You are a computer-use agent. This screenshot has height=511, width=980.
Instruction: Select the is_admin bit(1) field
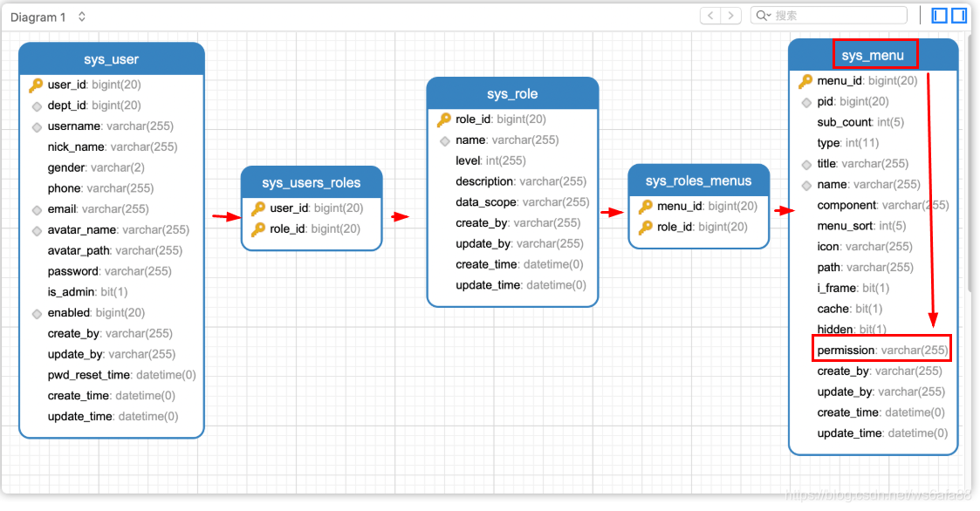point(87,292)
